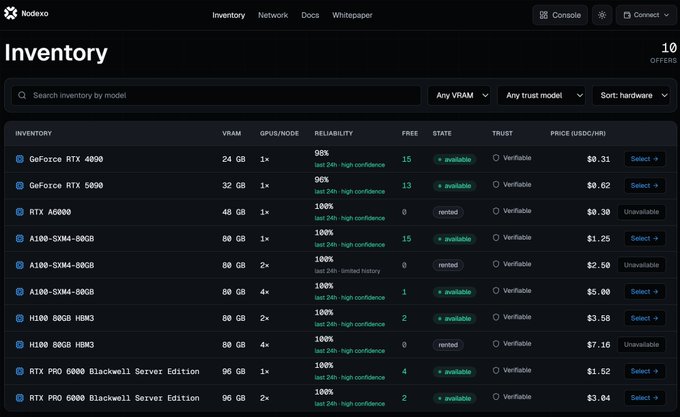Screen dimensions: 680x417
Task: Click the $0.62 price value
Action: pyautogui.click(x=598, y=186)
